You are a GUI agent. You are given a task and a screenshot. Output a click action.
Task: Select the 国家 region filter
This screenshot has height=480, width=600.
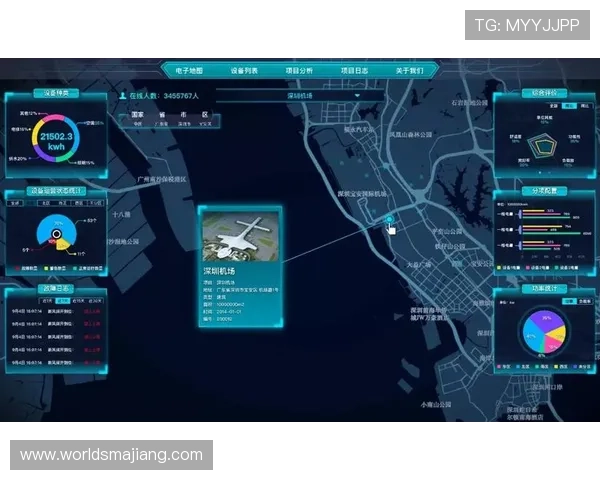(138, 115)
